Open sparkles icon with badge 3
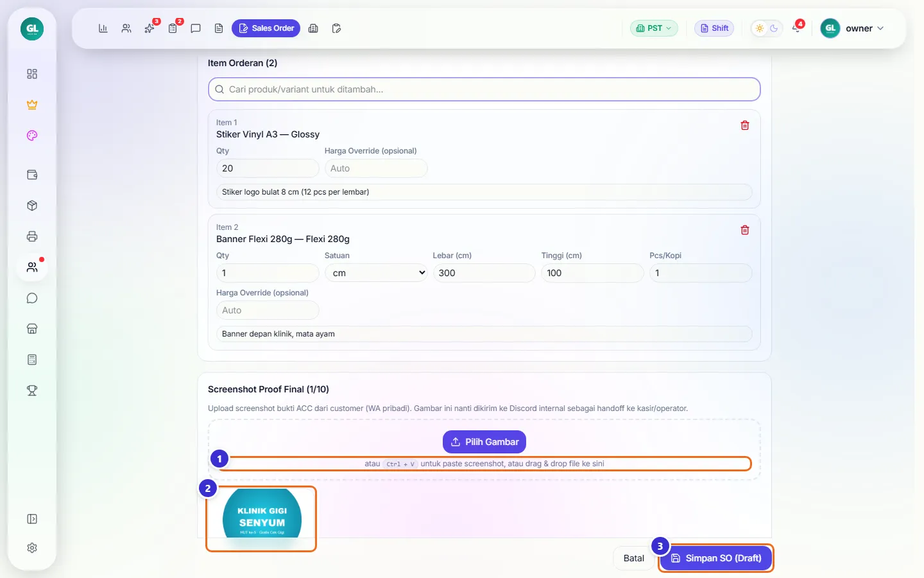Viewport: 924px width, 578px height. click(150, 28)
